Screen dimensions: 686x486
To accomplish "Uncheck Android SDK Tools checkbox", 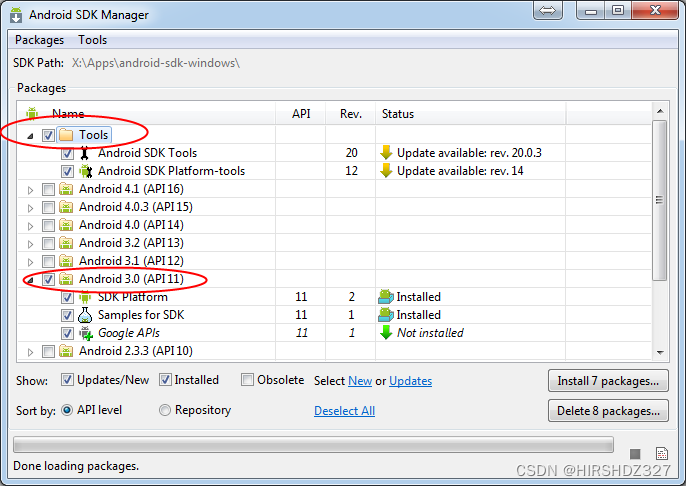I will [x=67, y=154].
